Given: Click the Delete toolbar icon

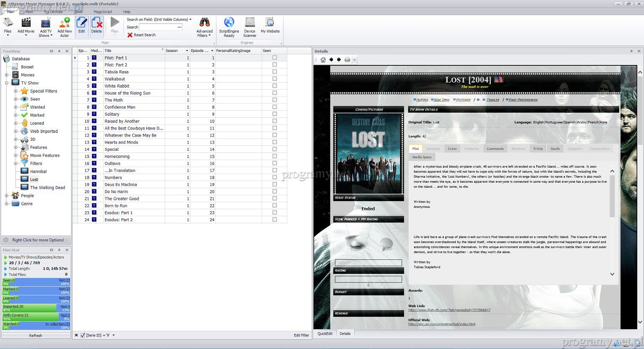Looking at the screenshot, I should point(96,23).
